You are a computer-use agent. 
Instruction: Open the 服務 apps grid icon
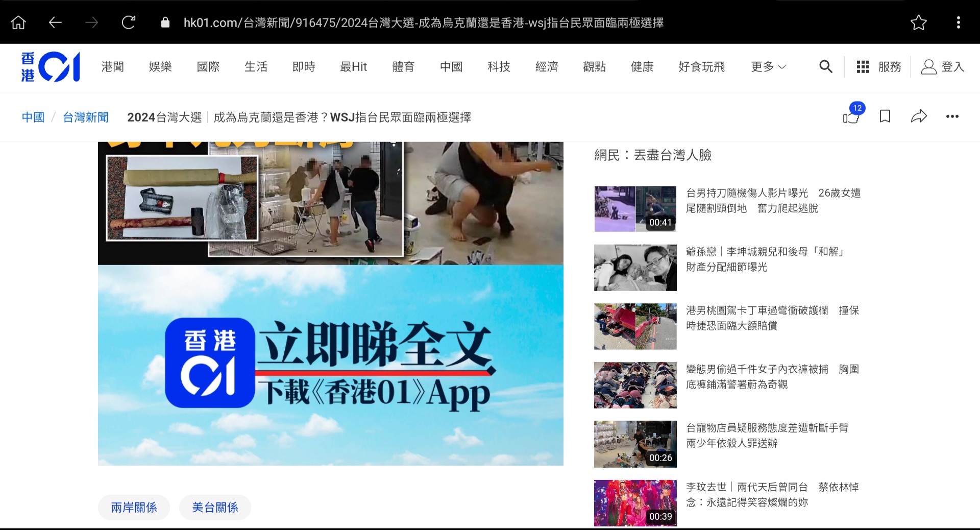pyautogui.click(x=863, y=67)
